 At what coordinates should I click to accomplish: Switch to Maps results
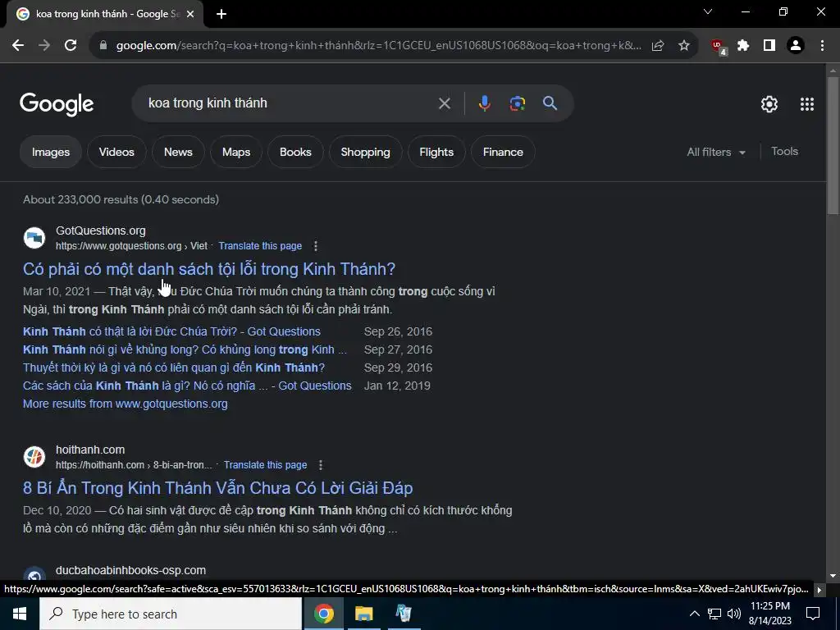pos(236,152)
